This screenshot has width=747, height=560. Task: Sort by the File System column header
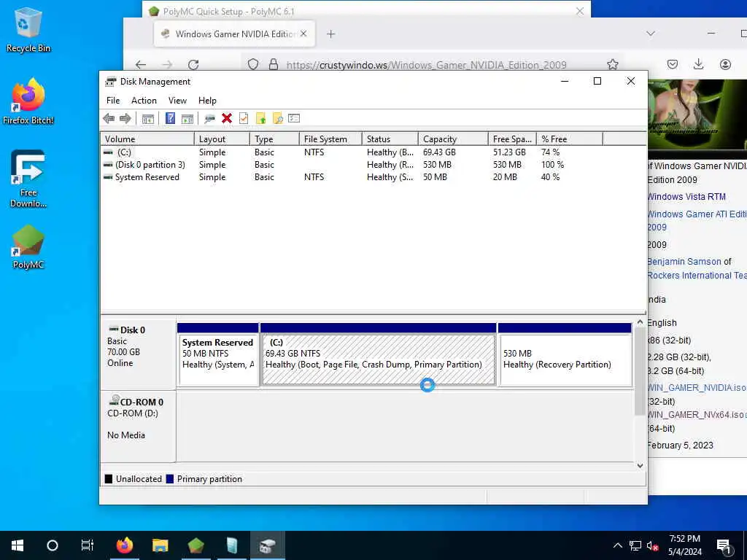(330, 139)
